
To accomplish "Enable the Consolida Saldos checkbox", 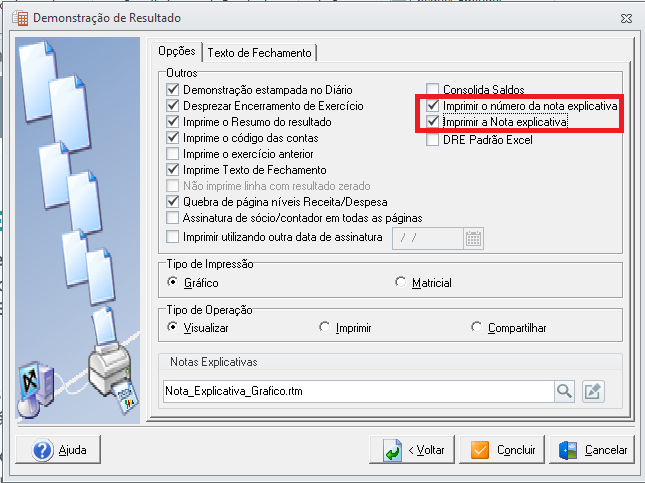I will point(432,89).
